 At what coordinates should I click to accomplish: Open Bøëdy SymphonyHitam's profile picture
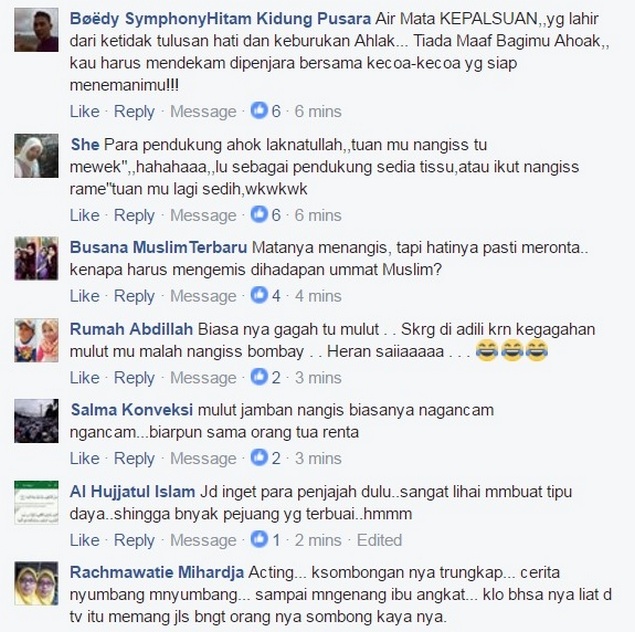(36, 30)
